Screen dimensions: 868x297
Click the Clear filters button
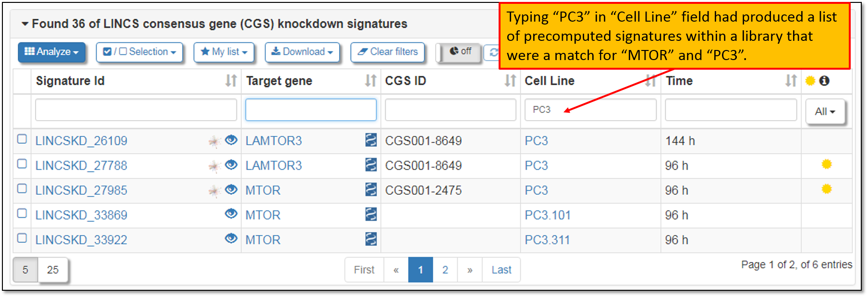point(388,52)
